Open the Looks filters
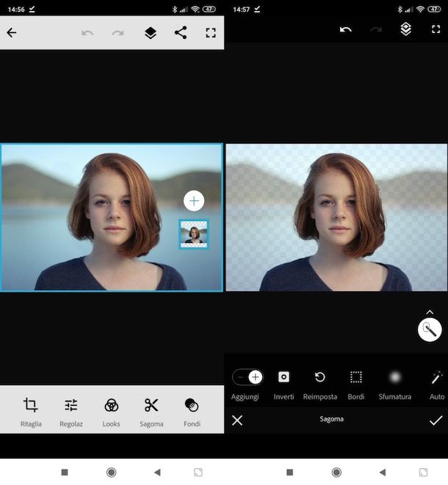The height and width of the screenshot is (485, 448). point(111,411)
